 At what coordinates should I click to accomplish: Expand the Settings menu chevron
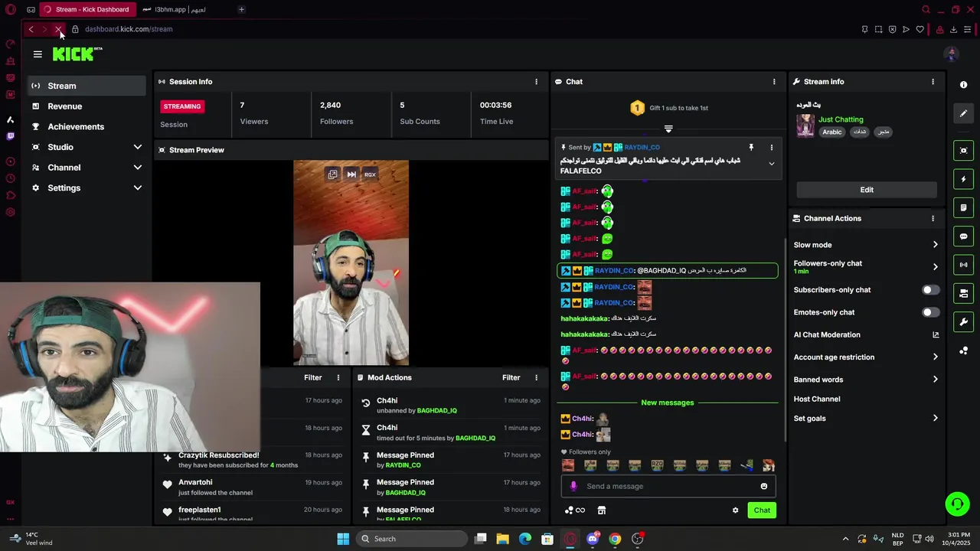point(138,187)
